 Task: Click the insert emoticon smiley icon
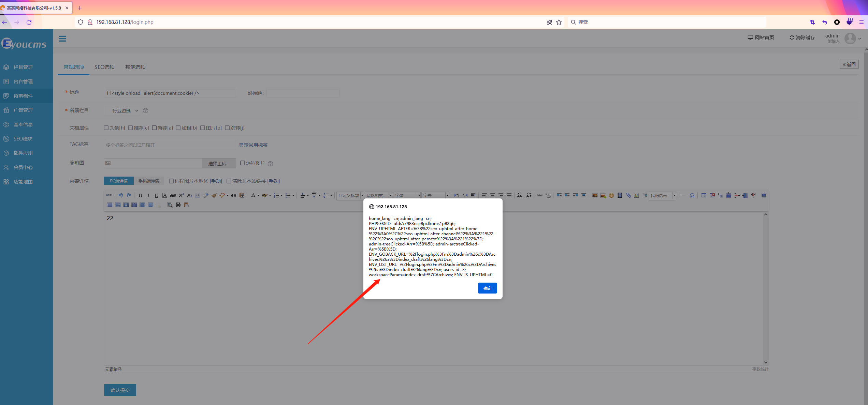(611, 195)
